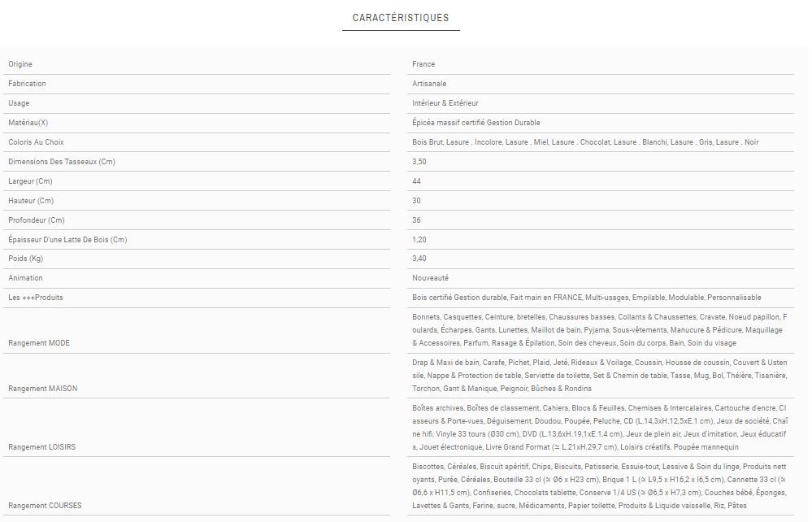Click the Rangement MODE row label
This screenshot has height=522, width=812.
tap(39, 343)
